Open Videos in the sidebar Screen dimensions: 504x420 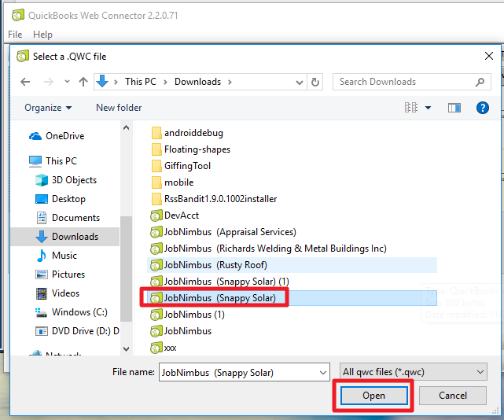tap(57, 293)
